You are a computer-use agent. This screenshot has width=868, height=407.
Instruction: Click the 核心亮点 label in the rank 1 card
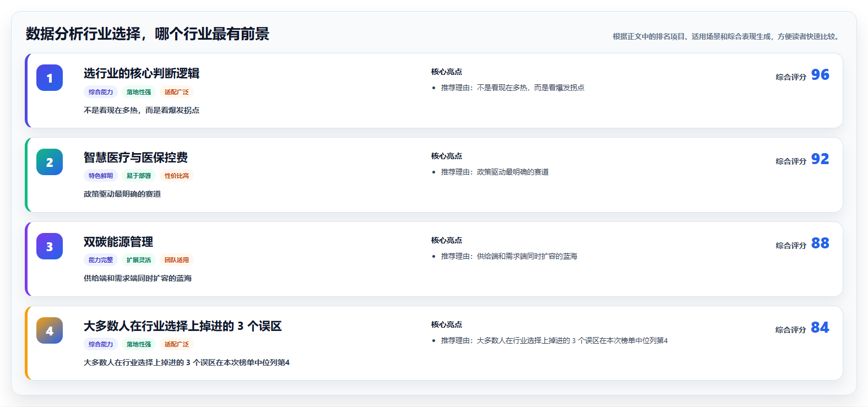(447, 72)
